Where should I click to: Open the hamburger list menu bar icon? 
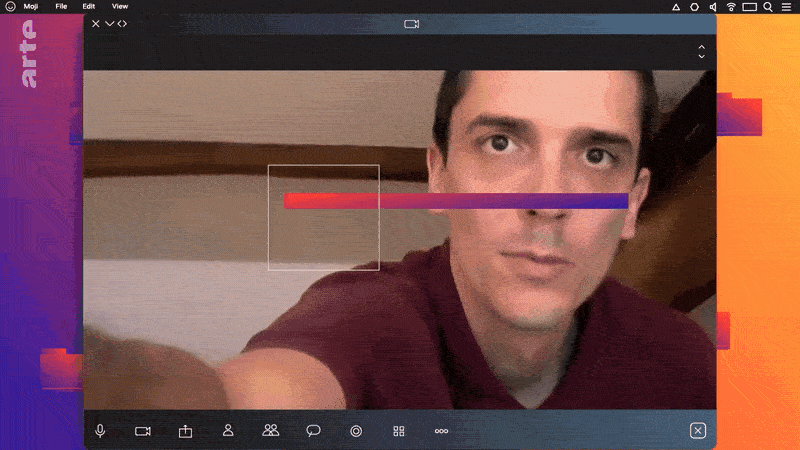pos(786,7)
